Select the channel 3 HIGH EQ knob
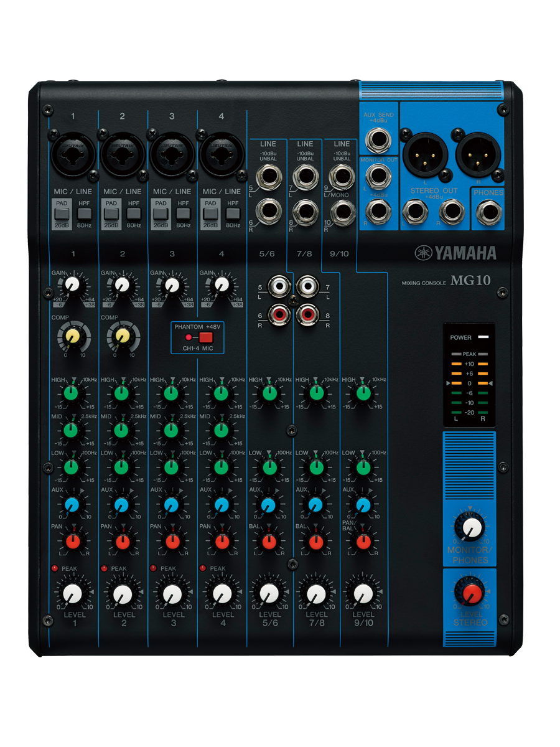This screenshot has width=560, height=747. point(171,393)
